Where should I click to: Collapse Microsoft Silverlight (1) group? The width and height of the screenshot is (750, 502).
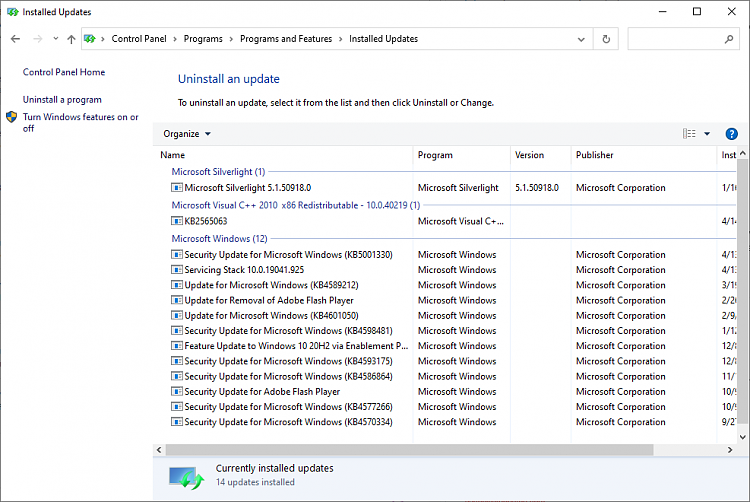point(218,172)
